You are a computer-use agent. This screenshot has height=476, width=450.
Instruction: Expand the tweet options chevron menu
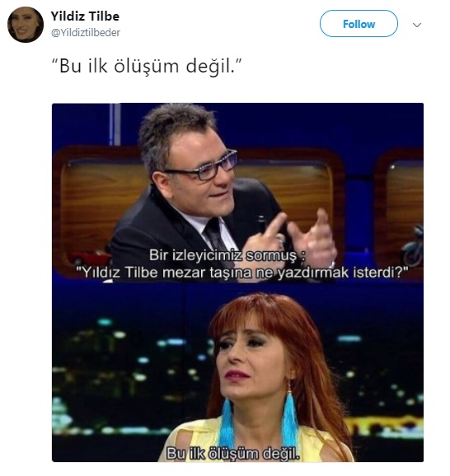(x=417, y=25)
